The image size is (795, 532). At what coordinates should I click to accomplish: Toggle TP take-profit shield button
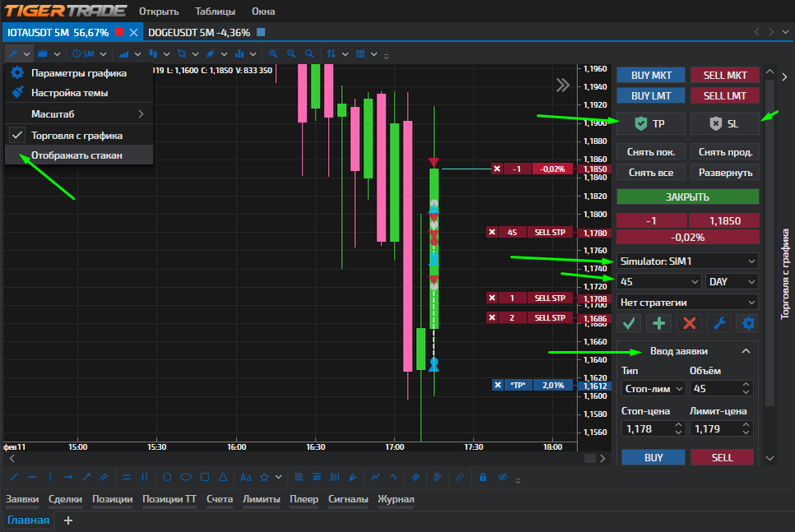point(650,123)
